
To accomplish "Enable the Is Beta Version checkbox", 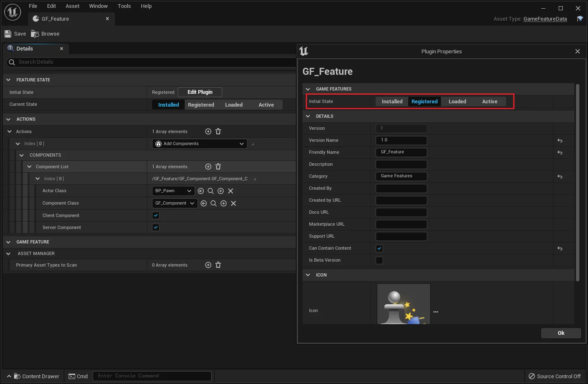I will point(379,260).
